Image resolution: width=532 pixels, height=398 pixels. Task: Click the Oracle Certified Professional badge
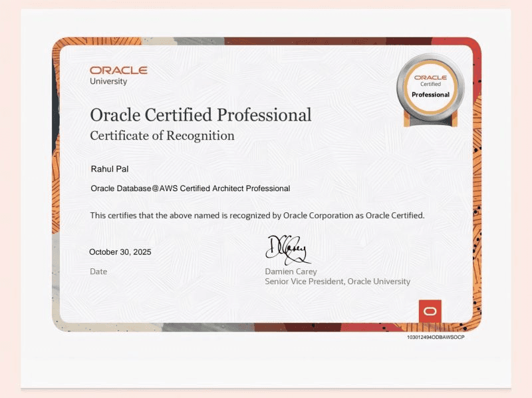pyautogui.click(x=430, y=91)
